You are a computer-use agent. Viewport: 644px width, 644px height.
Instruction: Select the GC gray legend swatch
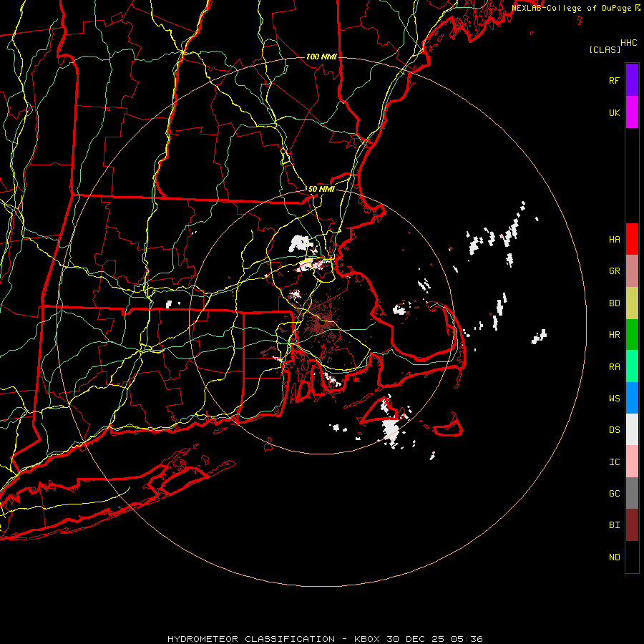(632, 493)
